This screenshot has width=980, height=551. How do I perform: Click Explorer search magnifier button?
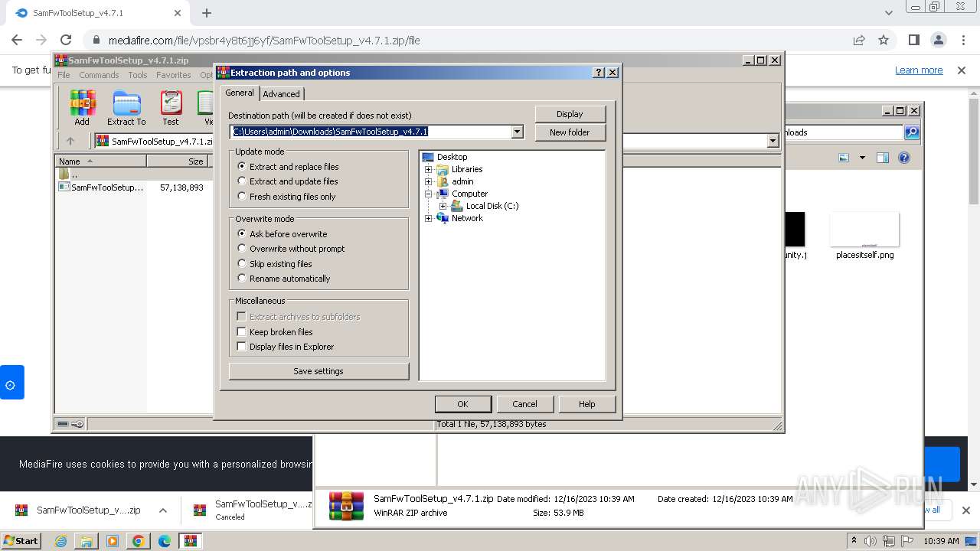(912, 132)
